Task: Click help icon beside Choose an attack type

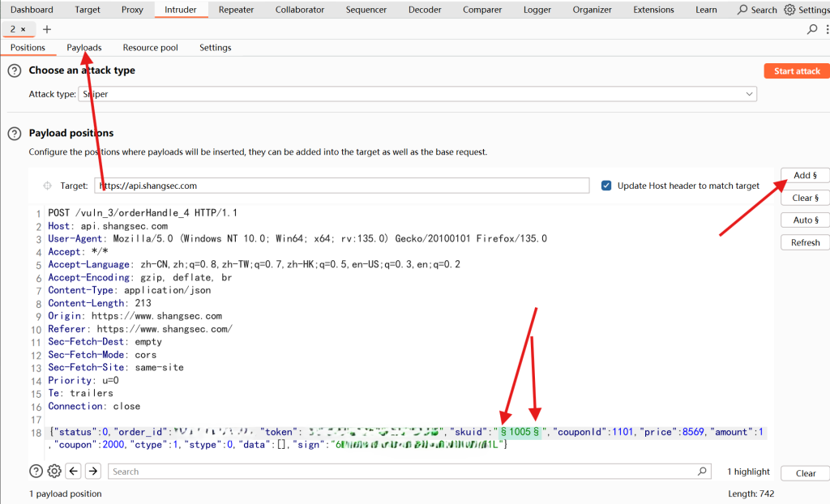Action: (14, 71)
